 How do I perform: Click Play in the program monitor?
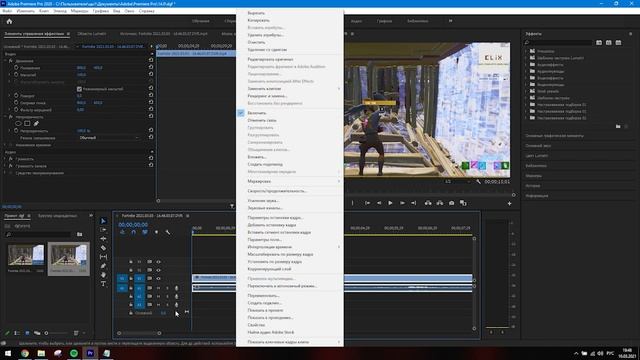(390, 203)
